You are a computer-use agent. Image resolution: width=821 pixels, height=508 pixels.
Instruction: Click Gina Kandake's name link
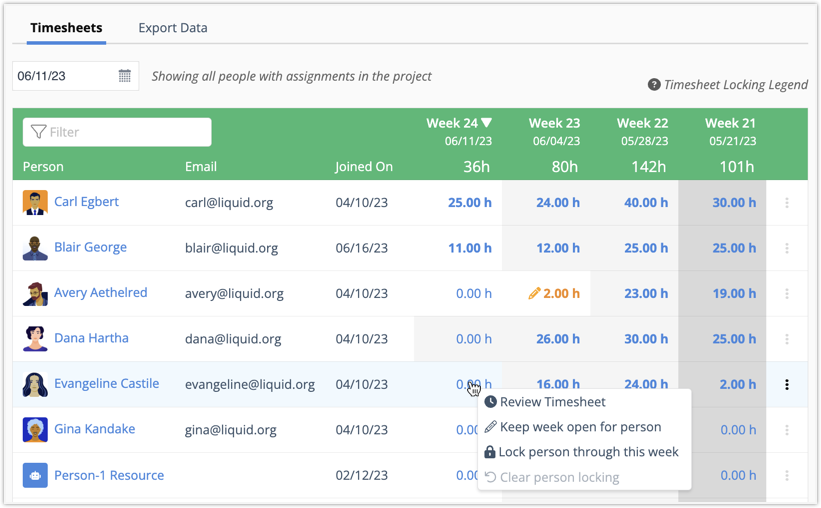[94, 429]
